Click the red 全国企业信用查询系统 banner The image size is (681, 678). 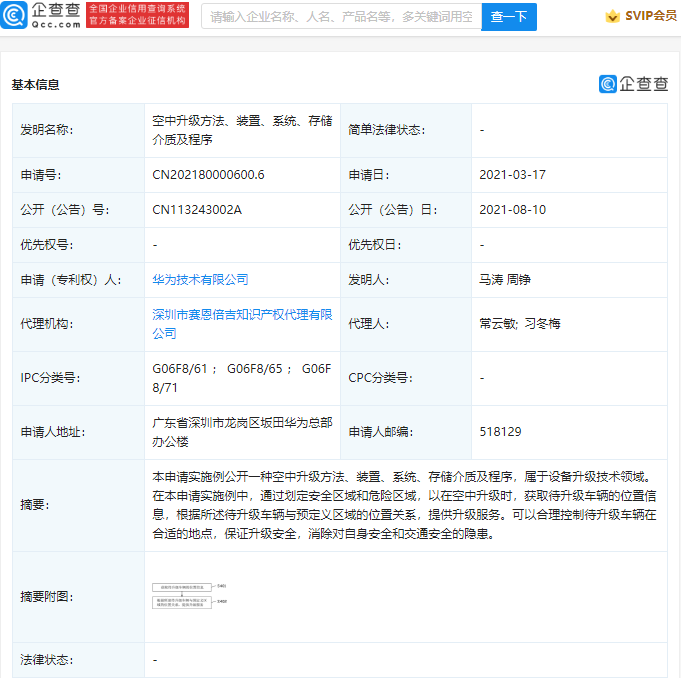(x=137, y=15)
